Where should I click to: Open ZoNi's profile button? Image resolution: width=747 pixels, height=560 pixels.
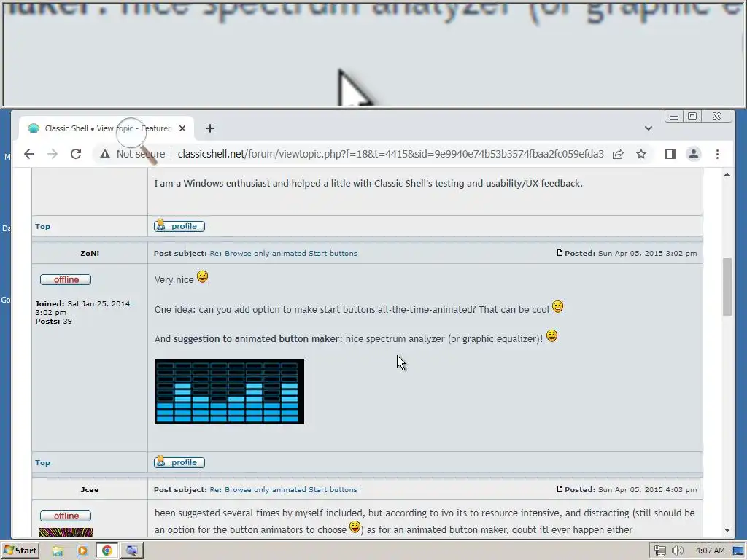179,462
